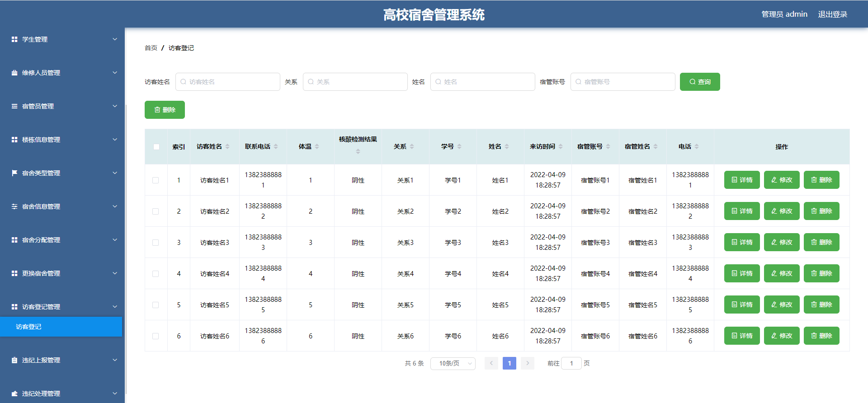The width and height of the screenshot is (868, 403).
Task: Open 宿舍分配管理 menu label
Action: 41,240
